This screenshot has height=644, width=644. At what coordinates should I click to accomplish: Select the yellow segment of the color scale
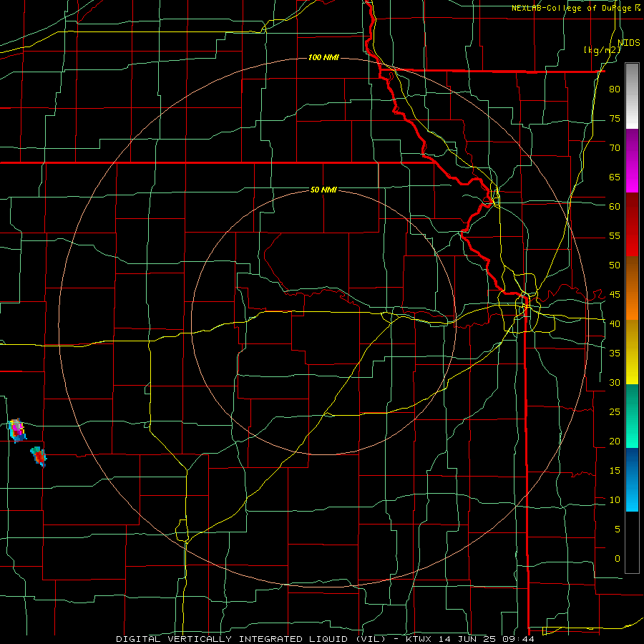pyautogui.click(x=632, y=352)
